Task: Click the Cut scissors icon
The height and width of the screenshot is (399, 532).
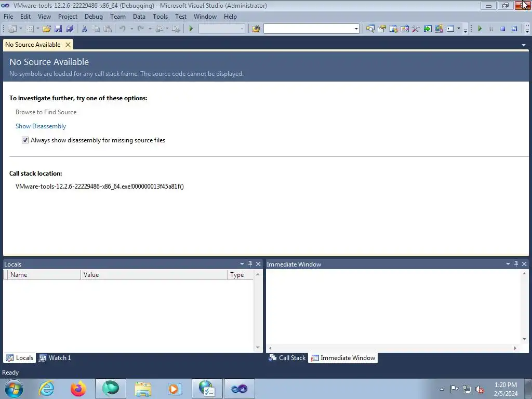Action: click(85, 29)
